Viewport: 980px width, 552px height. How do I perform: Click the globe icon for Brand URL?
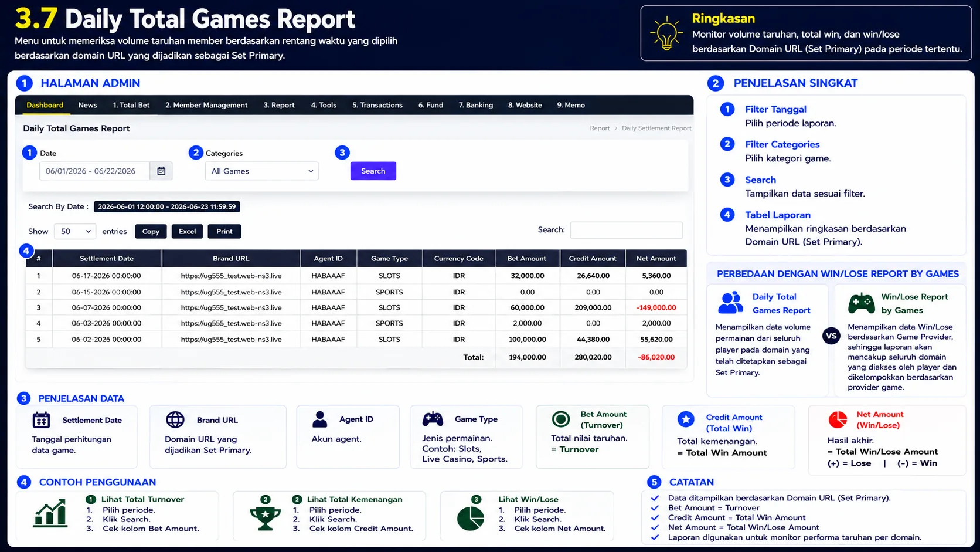click(175, 419)
